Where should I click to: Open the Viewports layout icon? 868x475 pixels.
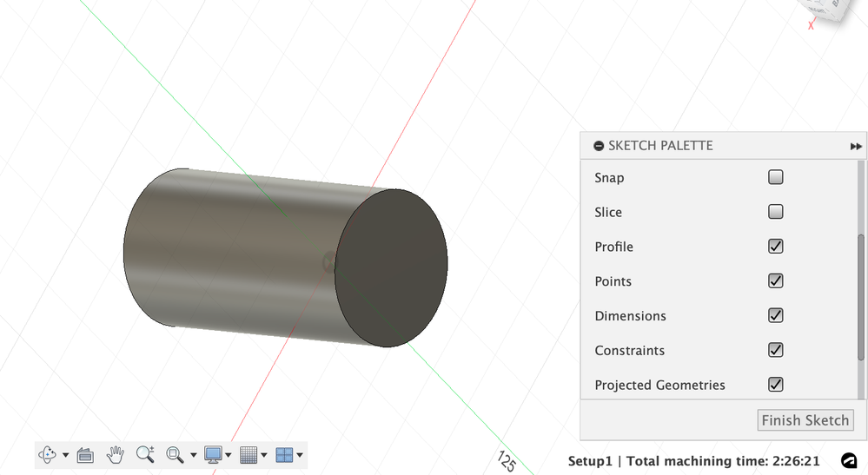284,454
